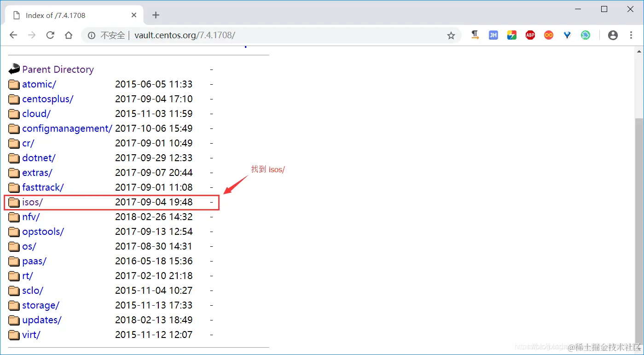Open the os/ directory
644x355 pixels.
pyautogui.click(x=29, y=246)
